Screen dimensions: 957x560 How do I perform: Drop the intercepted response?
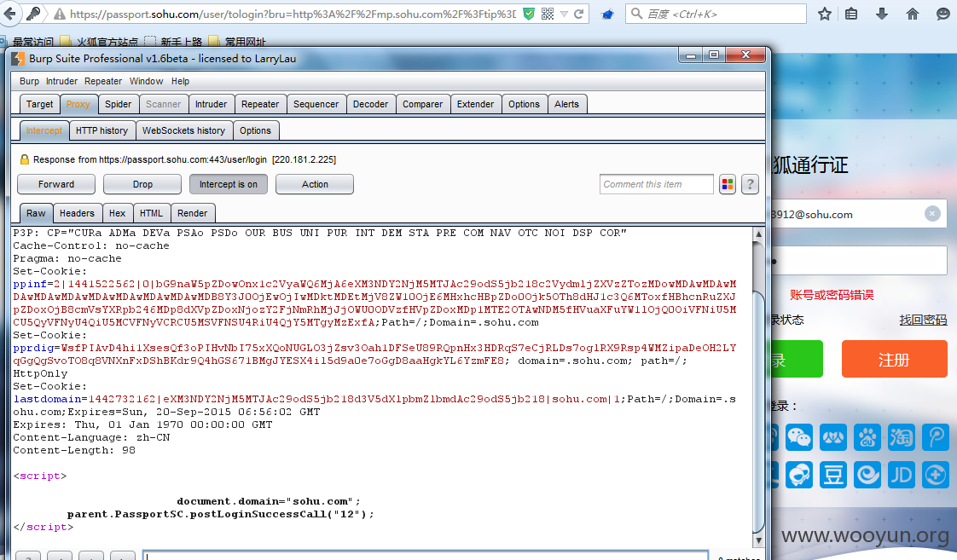tap(142, 184)
